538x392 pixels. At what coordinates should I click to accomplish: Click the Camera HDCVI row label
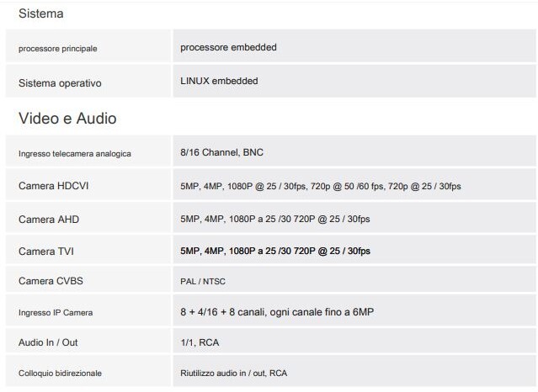(x=54, y=186)
